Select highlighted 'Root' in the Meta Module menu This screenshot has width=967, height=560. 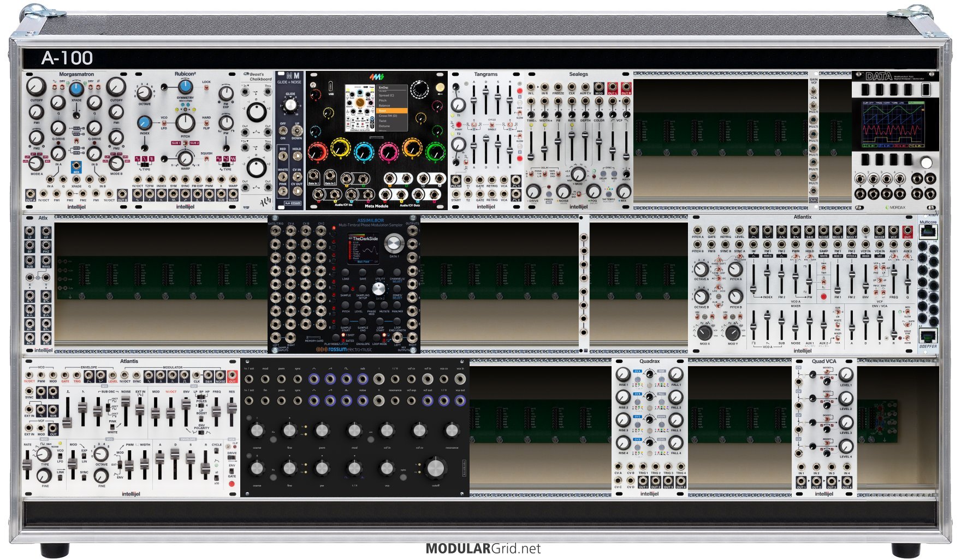[392, 111]
